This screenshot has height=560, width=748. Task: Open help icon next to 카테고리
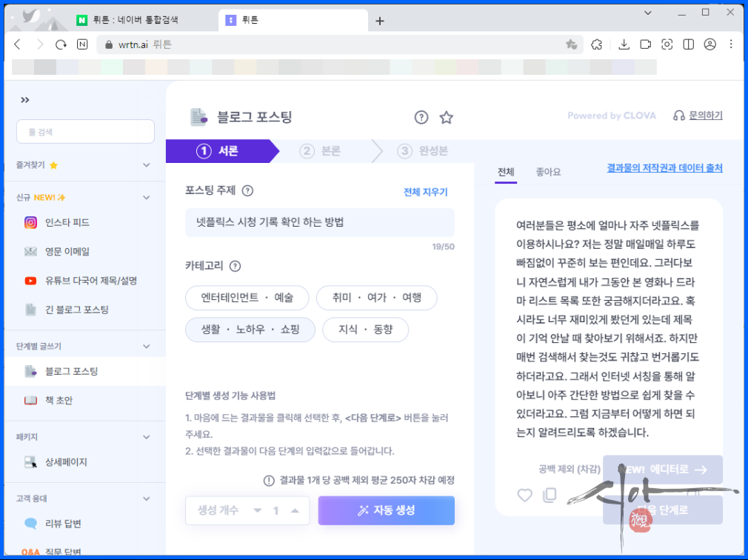(236, 266)
